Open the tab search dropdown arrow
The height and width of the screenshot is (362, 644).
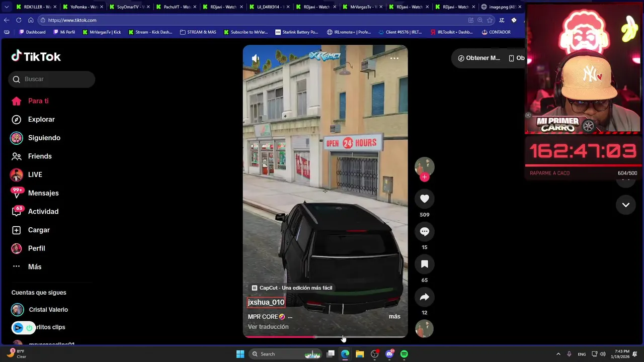(x=6, y=7)
